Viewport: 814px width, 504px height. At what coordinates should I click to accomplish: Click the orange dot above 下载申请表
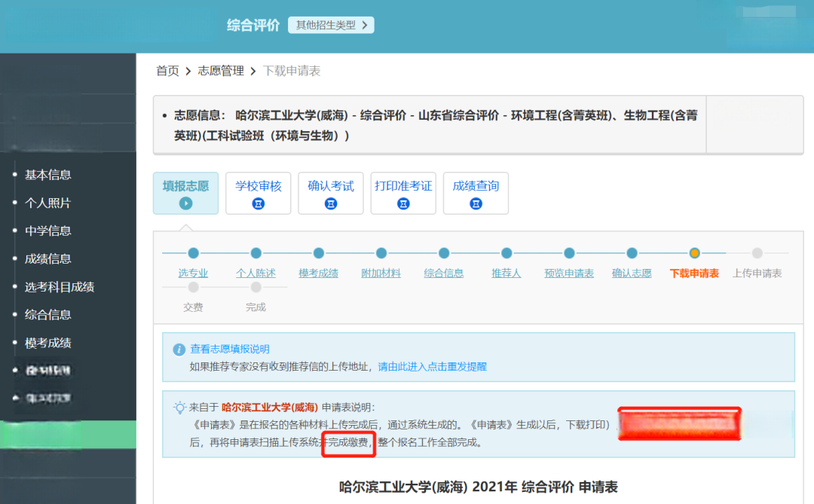point(694,253)
